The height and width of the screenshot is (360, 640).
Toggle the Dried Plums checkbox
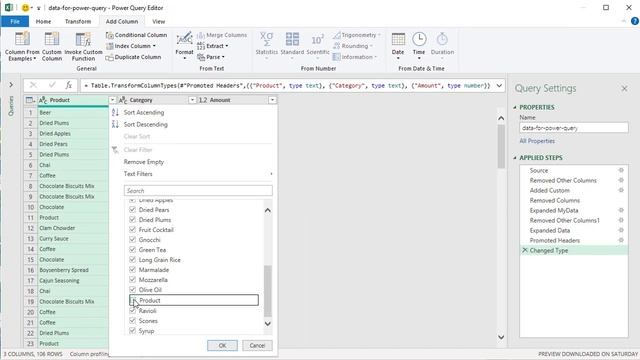tap(132, 220)
